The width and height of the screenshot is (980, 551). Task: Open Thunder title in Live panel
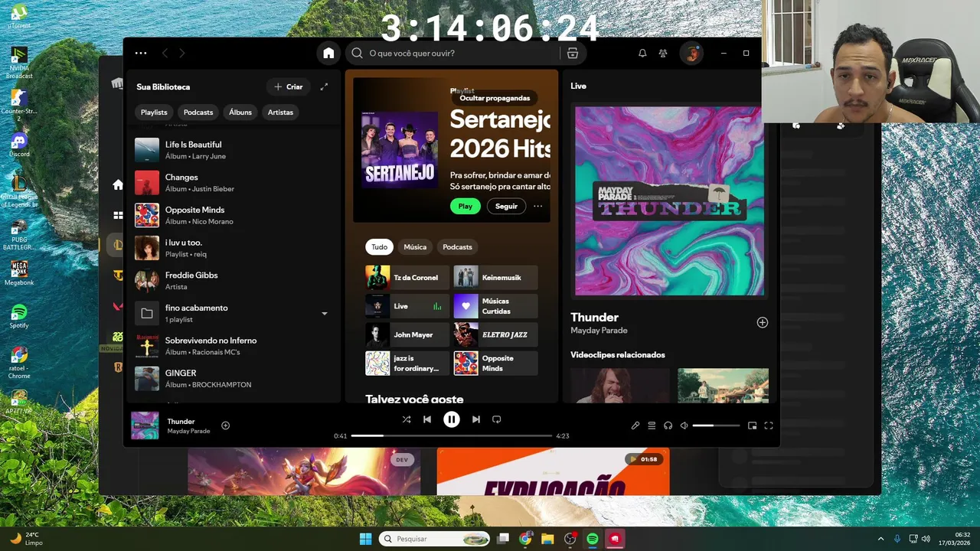594,317
